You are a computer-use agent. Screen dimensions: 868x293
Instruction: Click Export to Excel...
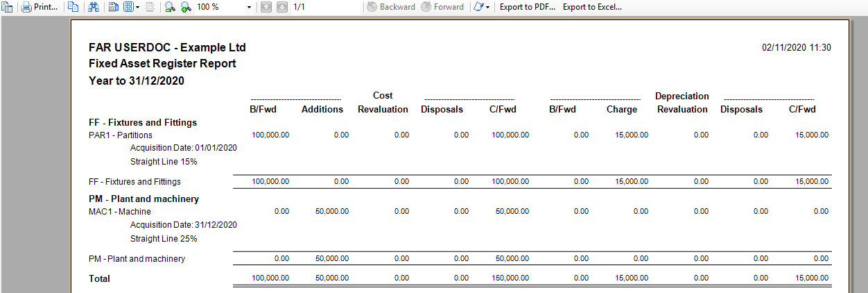point(592,7)
